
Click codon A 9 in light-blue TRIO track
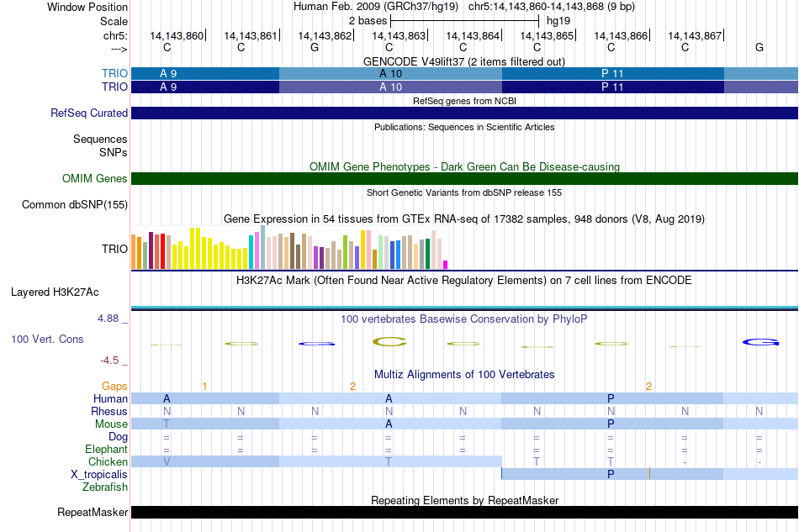[x=205, y=73]
